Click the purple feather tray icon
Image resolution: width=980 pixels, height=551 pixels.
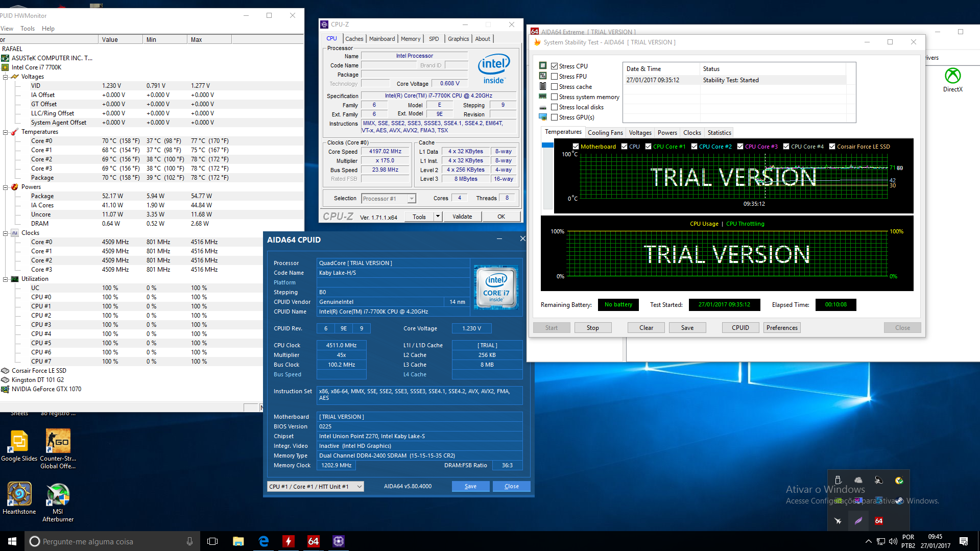[x=858, y=521]
